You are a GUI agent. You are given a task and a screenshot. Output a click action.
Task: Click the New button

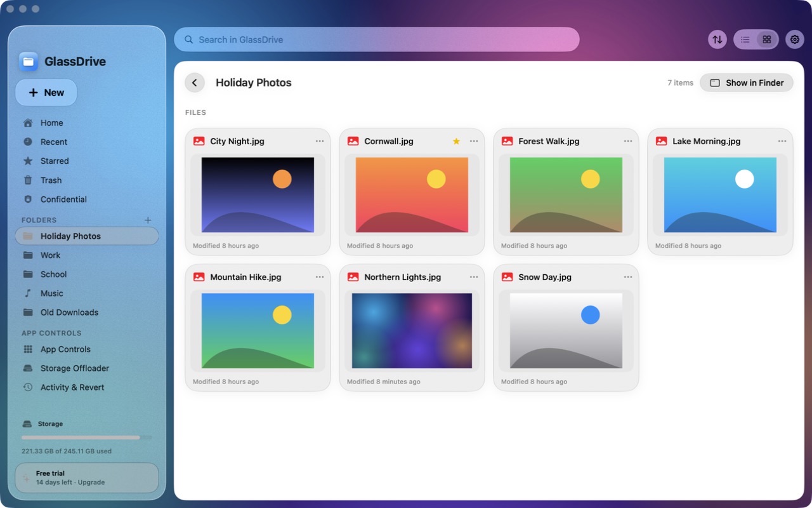(x=46, y=93)
